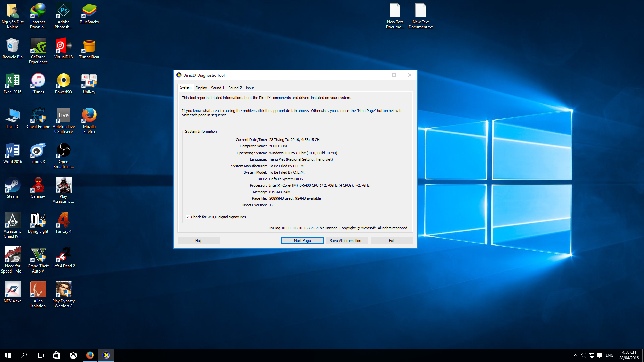Click the Help button in DxDiag

pos(199,241)
